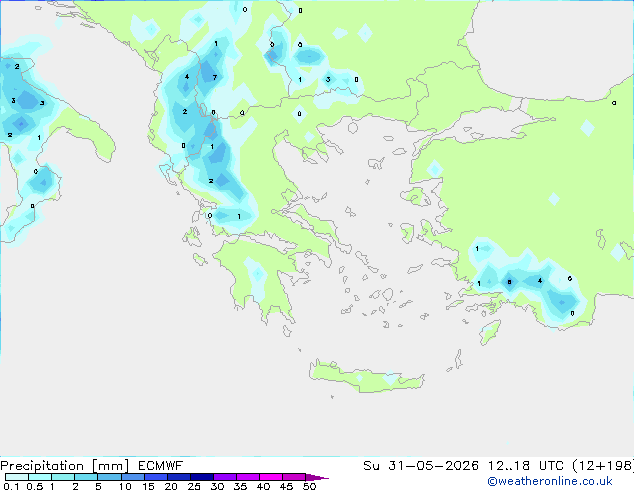This screenshot has width=634, height=490.
Task: Pick the lightest 0.1–0.5 legend swatch
Action: (17, 477)
